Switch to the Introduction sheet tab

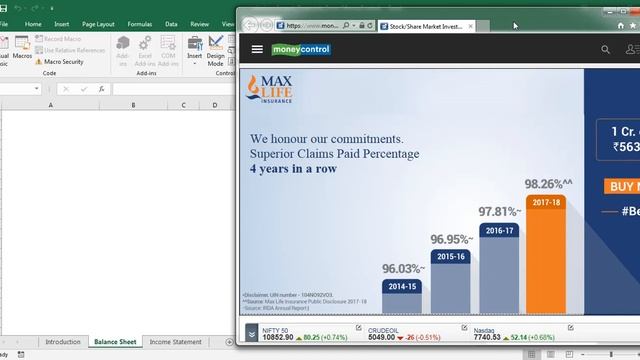pos(63,342)
